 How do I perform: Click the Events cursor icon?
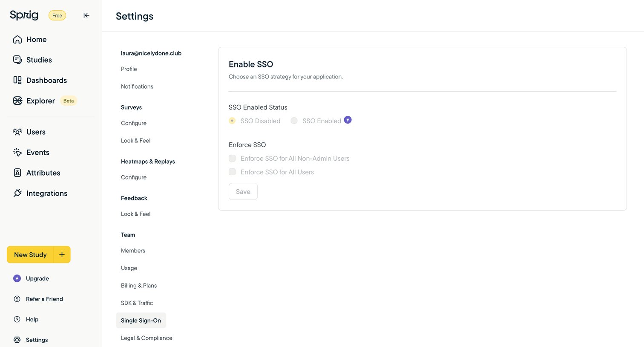17,152
